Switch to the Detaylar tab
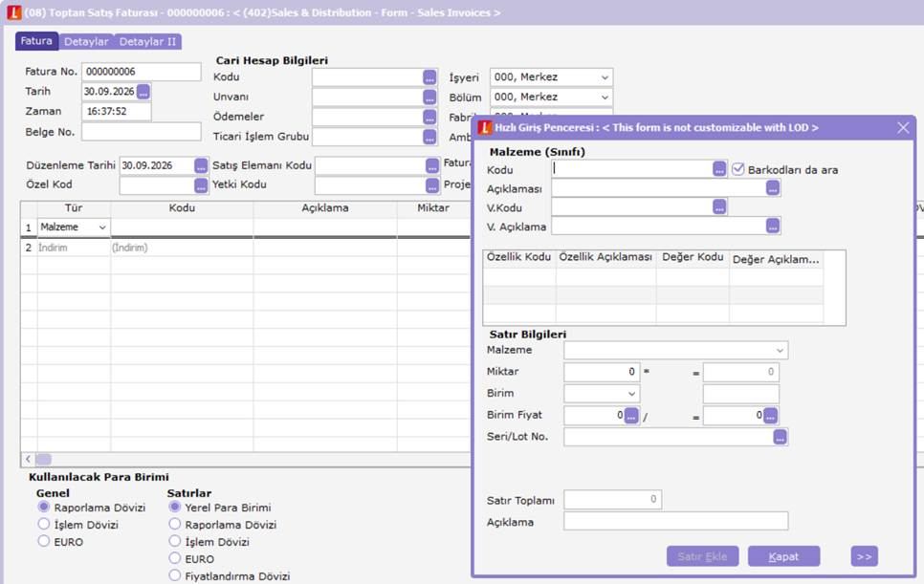This screenshot has height=584, width=924. pos(86,41)
